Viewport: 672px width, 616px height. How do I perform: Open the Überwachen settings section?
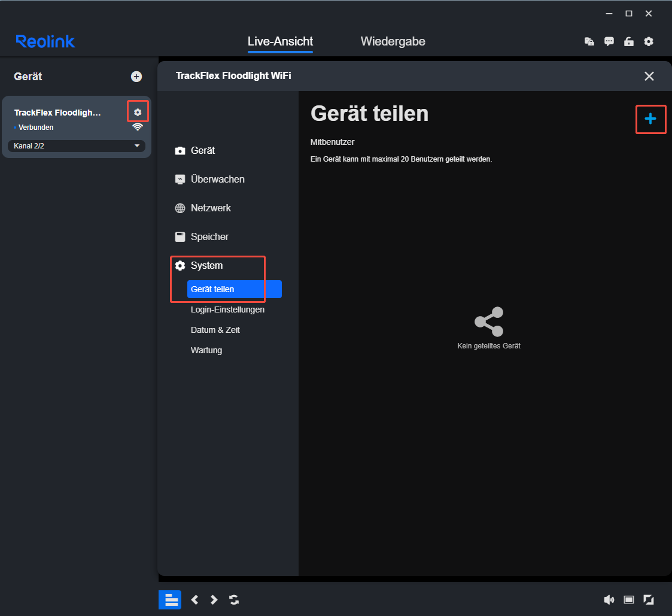pyautogui.click(x=209, y=179)
